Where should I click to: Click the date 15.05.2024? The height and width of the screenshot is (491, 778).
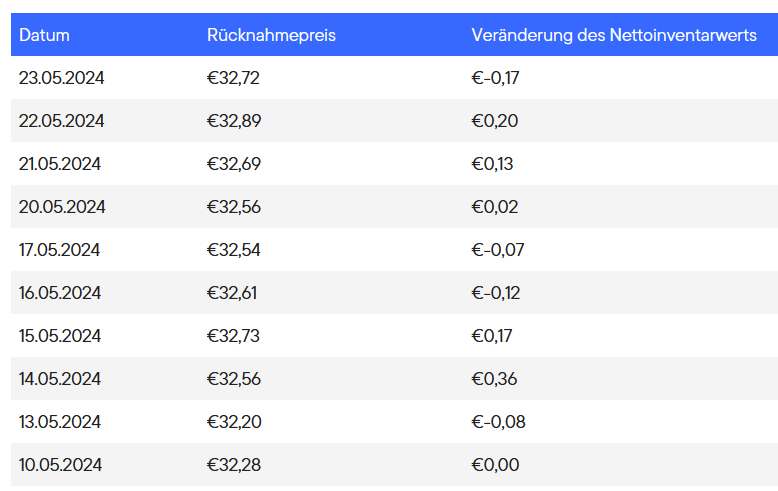[x=61, y=336]
